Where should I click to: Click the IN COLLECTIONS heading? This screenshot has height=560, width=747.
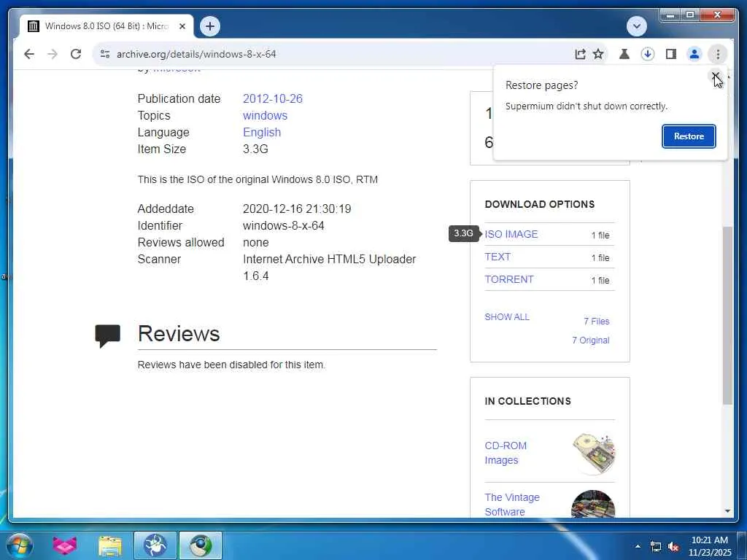click(x=528, y=402)
